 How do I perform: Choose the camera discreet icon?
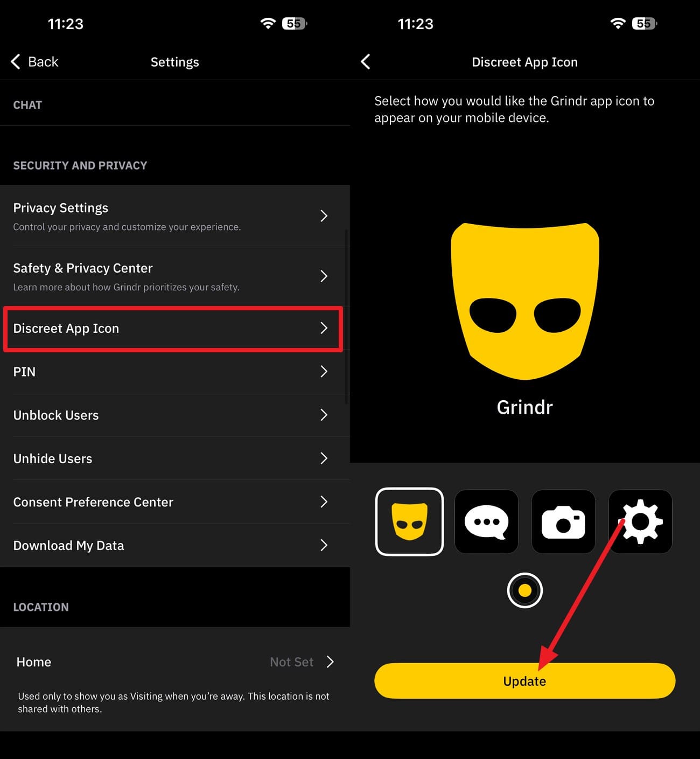click(563, 521)
